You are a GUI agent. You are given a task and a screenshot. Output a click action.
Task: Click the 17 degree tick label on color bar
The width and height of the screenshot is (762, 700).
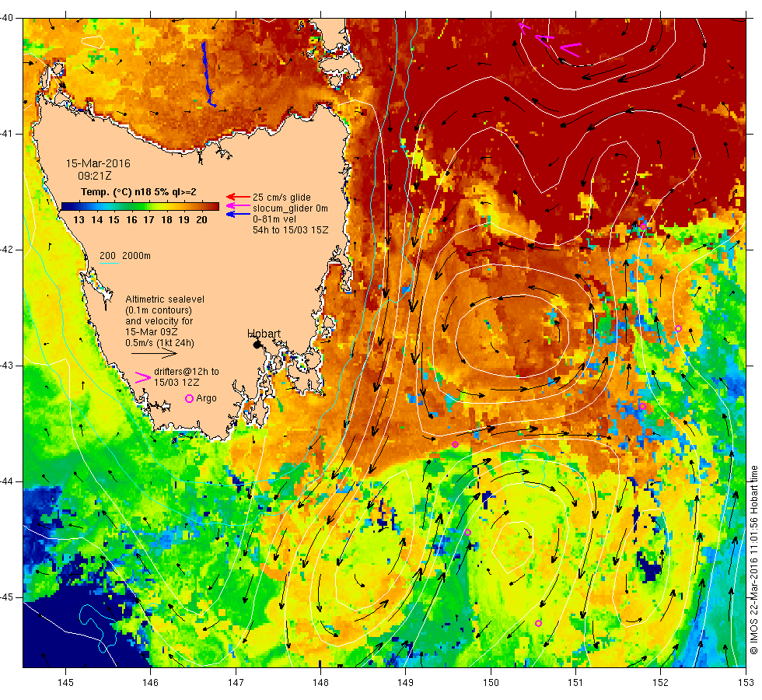coord(149,219)
